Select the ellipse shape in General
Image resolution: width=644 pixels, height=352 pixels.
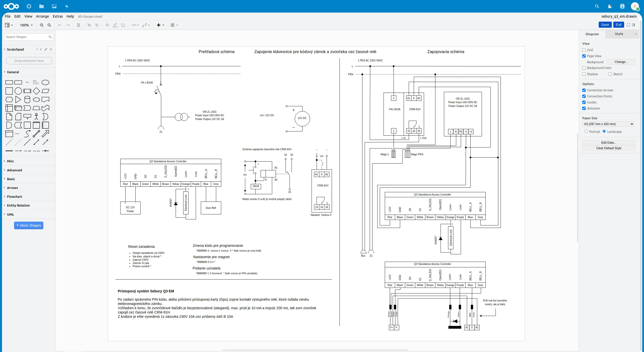(45, 83)
